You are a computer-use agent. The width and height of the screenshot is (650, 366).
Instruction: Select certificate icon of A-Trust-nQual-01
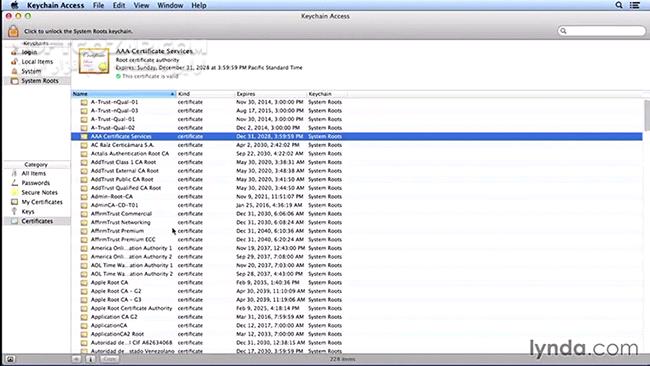click(x=84, y=102)
